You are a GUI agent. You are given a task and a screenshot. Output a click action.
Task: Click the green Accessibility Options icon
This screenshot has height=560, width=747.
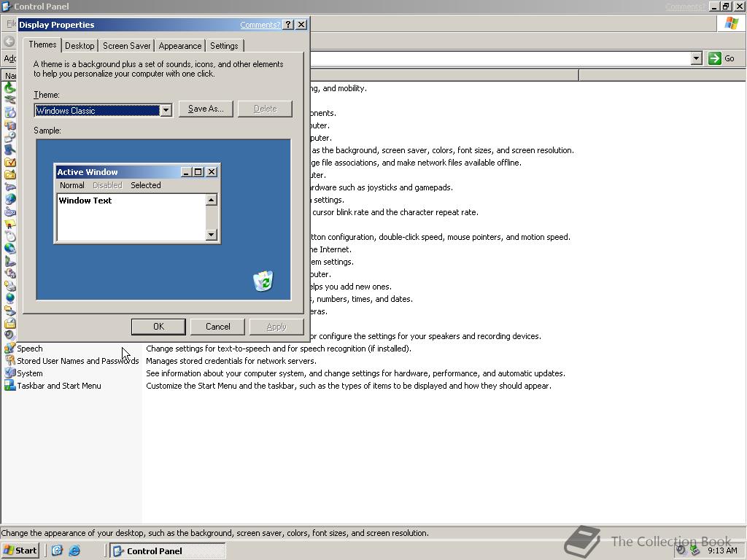click(x=9, y=88)
